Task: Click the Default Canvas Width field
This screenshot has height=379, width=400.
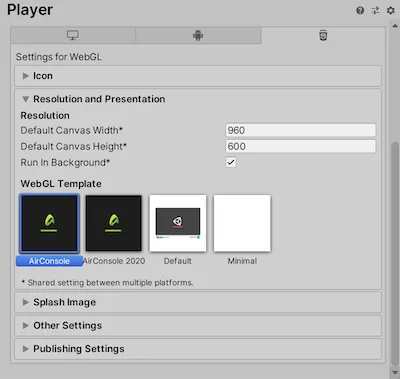Action: click(x=301, y=130)
